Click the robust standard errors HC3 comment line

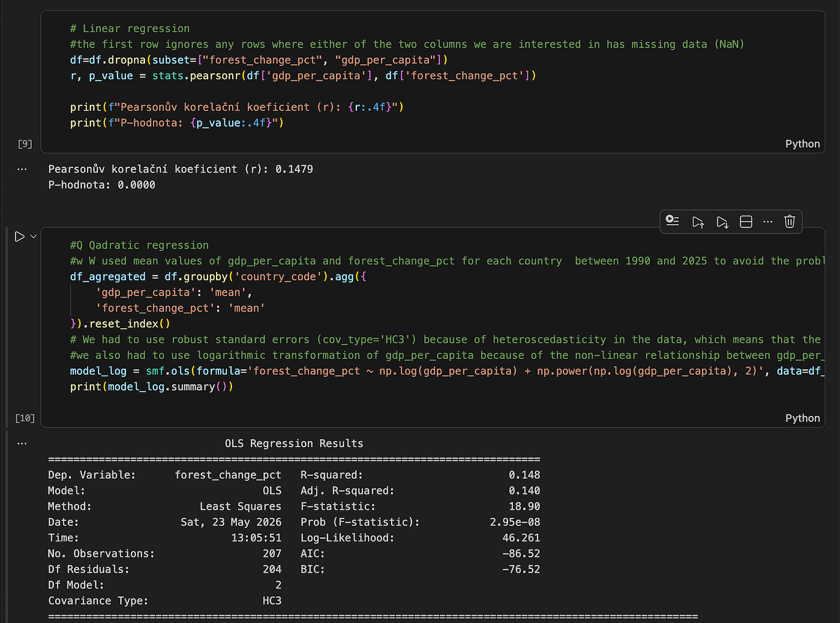[x=445, y=340]
